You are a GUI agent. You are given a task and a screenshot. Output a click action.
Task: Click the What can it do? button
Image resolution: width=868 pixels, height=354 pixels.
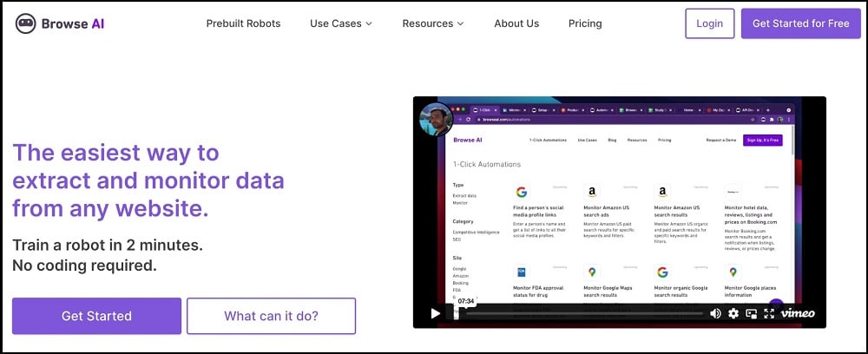click(271, 316)
